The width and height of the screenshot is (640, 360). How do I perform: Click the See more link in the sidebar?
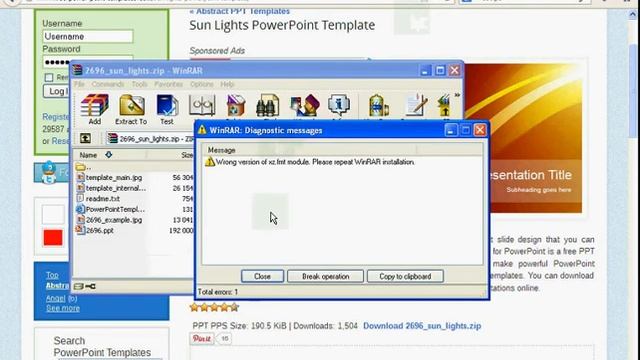point(63,308)
